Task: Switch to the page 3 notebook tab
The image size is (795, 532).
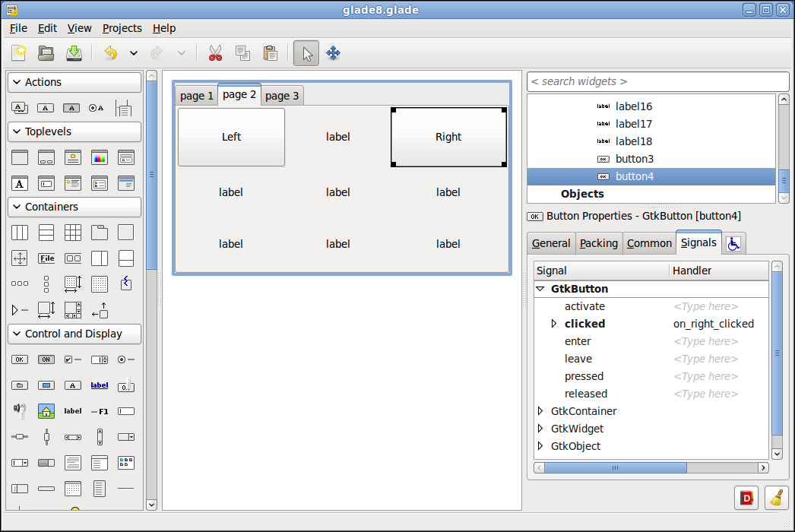Action: (282, 96)
